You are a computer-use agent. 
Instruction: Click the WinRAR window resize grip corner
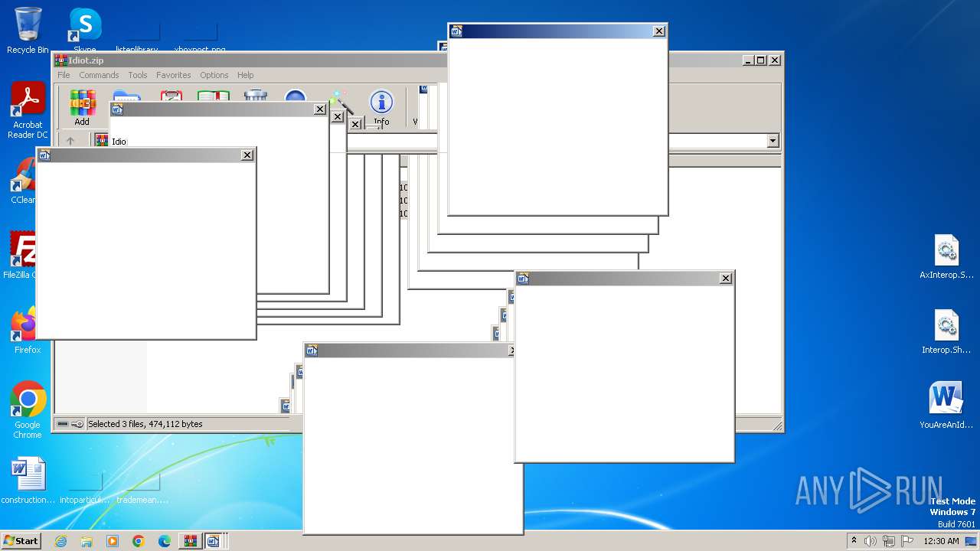coord(776,425)
